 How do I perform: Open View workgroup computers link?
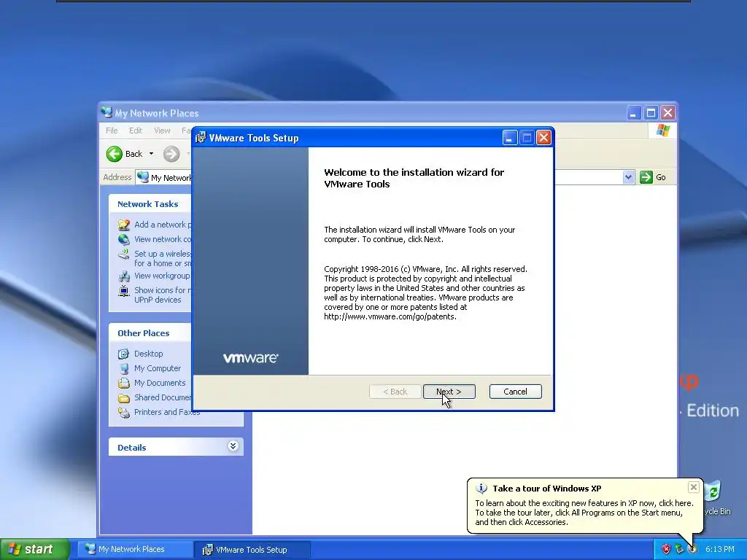click(162, 276)
